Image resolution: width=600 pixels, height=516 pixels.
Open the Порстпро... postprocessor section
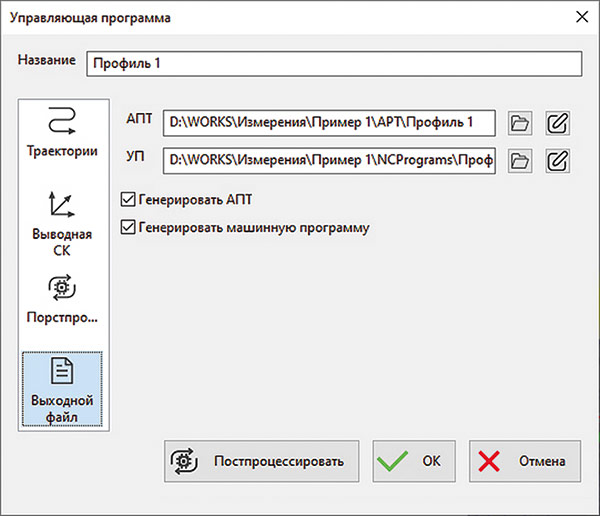(x=62, y=299)
